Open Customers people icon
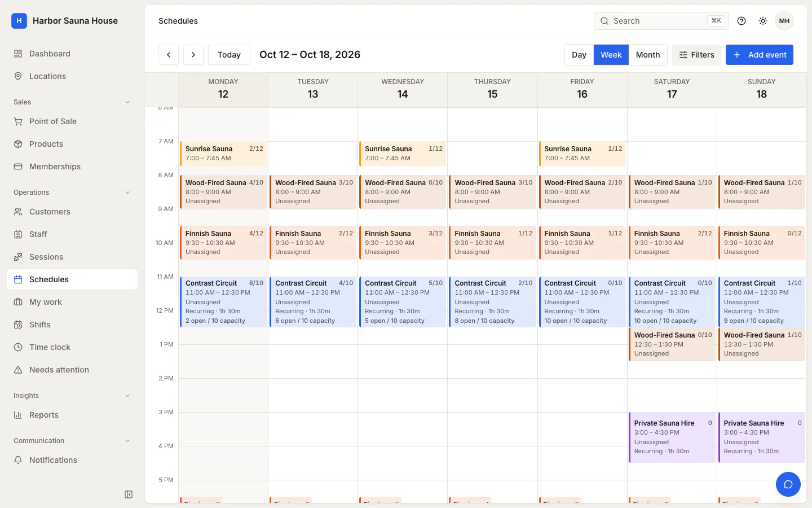 coord(18,212)
